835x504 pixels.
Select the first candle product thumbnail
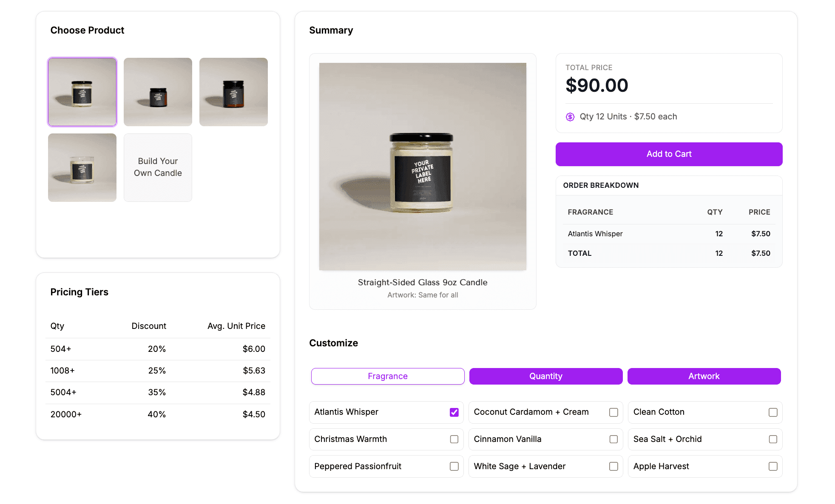click(82, 92)
